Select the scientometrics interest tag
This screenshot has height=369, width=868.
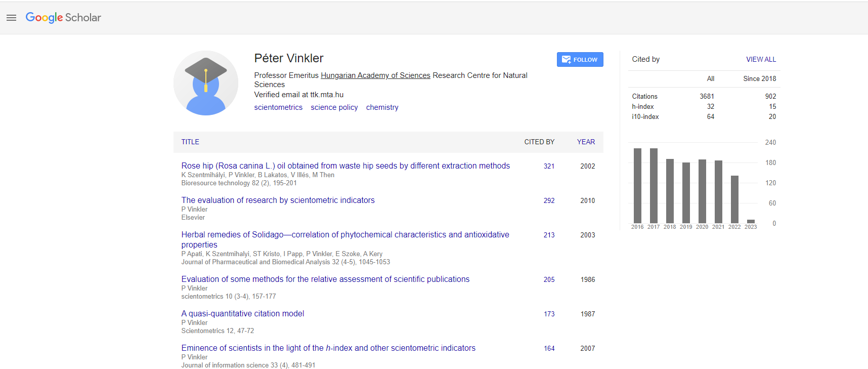point(278,107)
